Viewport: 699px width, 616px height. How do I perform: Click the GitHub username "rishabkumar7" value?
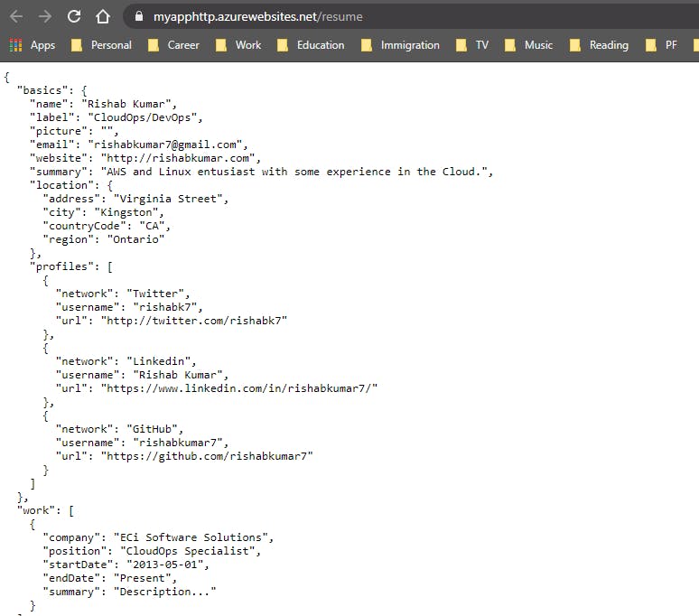[x=178, y=443]
